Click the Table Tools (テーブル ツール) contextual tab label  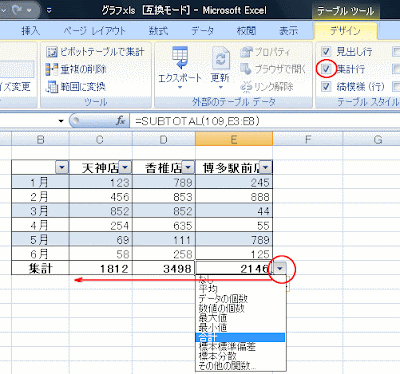click(x=345, y=11)
